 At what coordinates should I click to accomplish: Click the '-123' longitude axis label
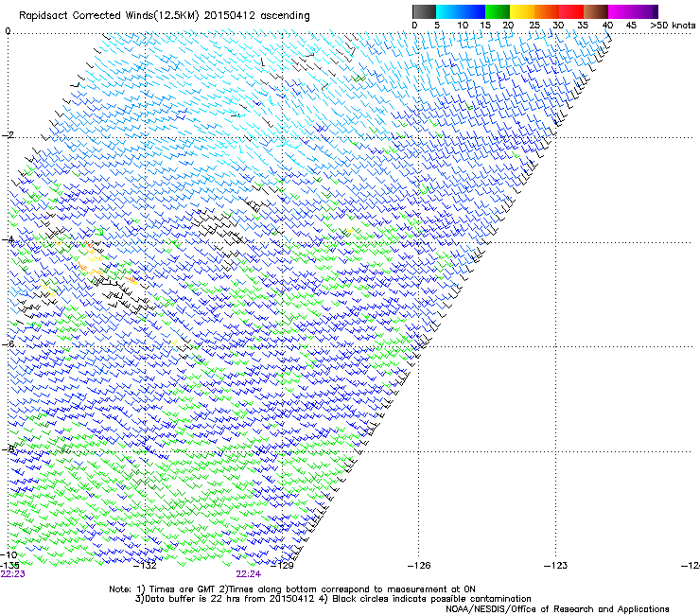click(x=556, y=566)
